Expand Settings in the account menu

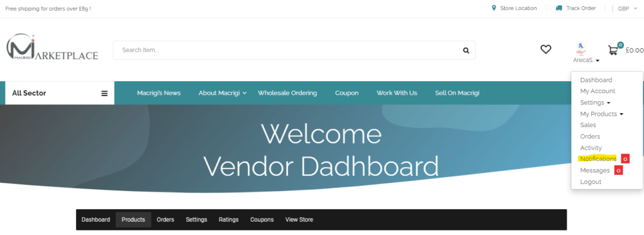595,102
